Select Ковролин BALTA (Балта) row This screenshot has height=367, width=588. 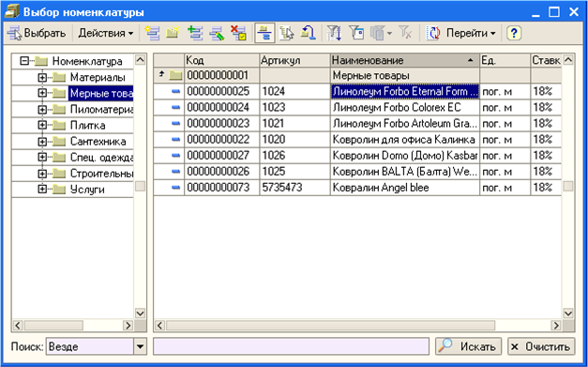pos(357,172)
